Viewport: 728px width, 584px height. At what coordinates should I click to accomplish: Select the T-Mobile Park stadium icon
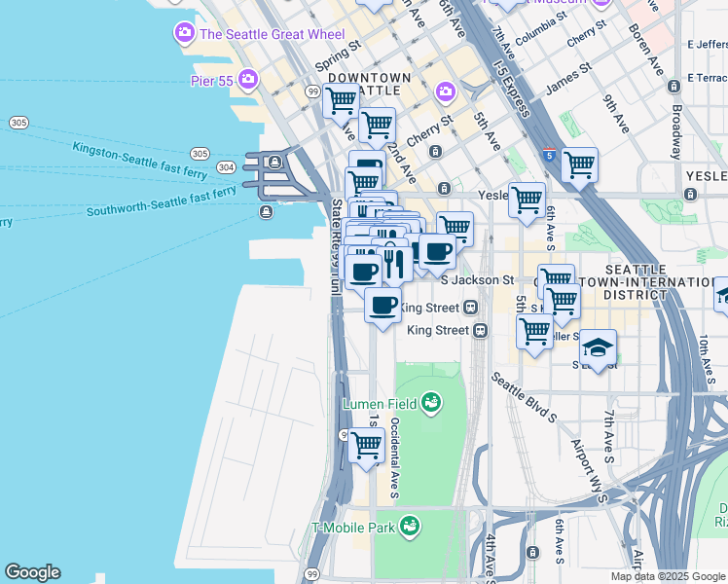[410, 527]
